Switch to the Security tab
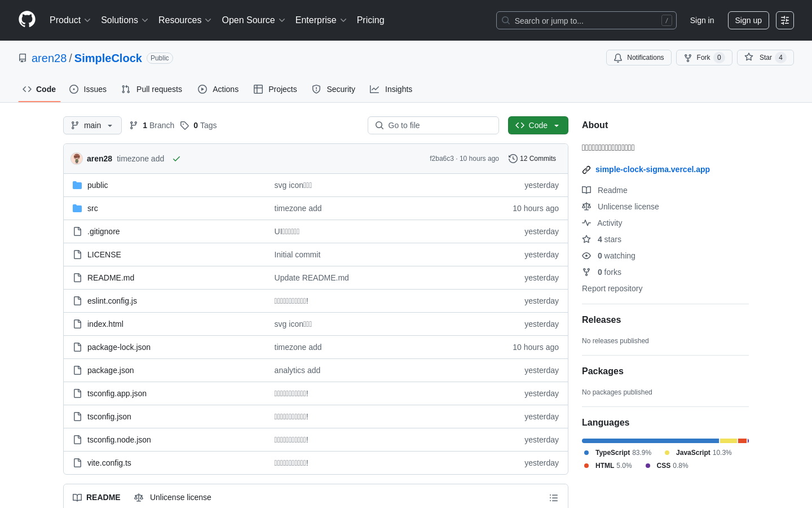Screen dimensions: 812x508 pyautogui.click(x=334, y=89)
